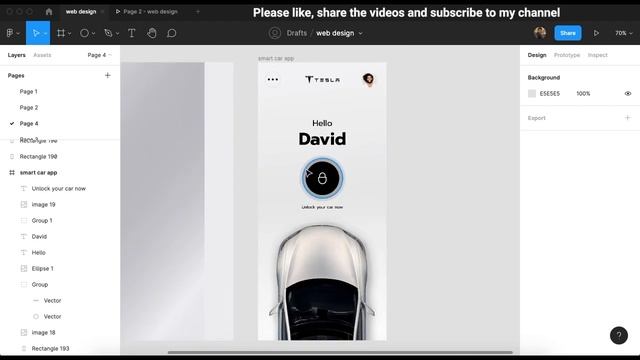Open the Frame tool dropdown arrow
The width and height of the screenshot is (640, 360).
70,33
